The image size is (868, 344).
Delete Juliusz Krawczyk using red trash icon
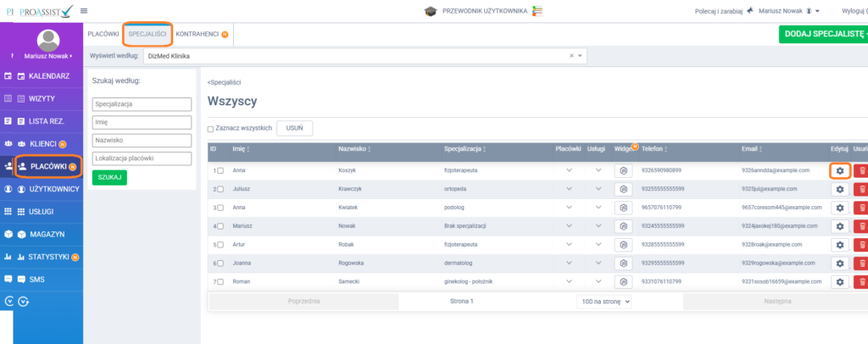coord(861,189)
